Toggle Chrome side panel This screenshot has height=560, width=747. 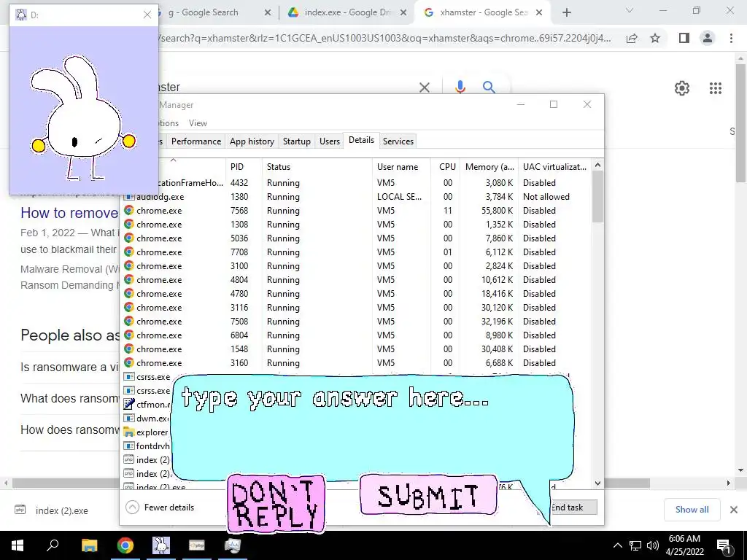(x=684, y=38)
